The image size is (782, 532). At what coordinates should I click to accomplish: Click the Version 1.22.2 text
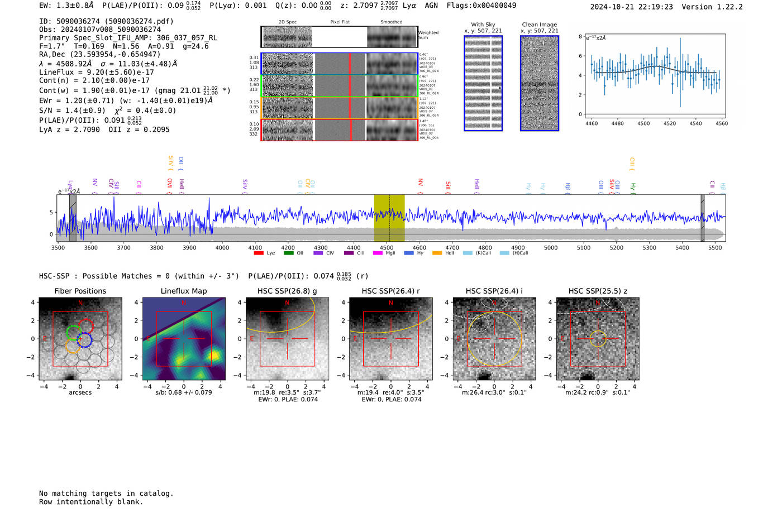[712, 7]
